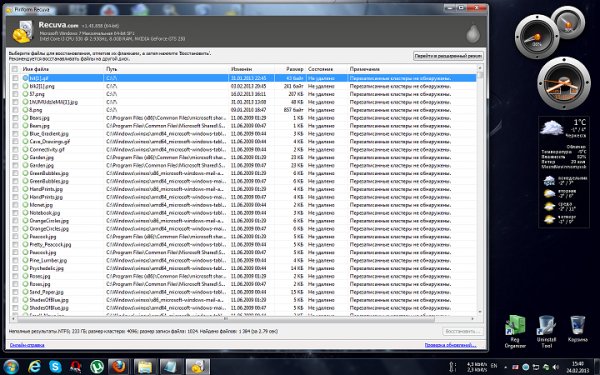Sort by 'Состояние' column header
Viewport: 600px width, 375px height.
click(x=326, y=69)
